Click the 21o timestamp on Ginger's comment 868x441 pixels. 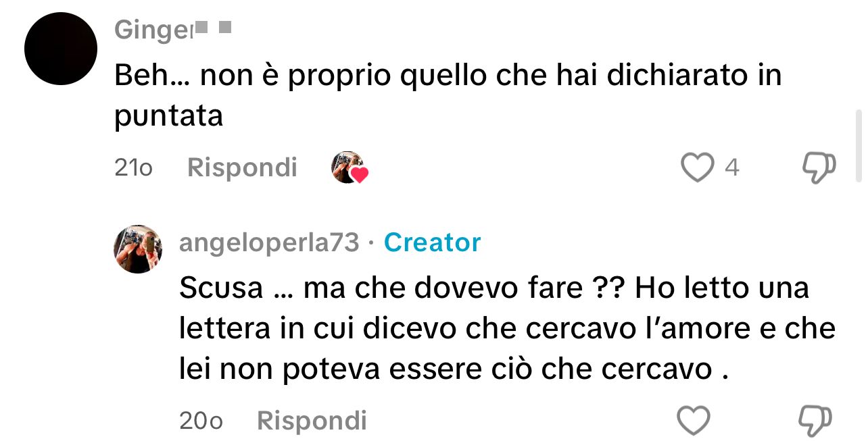point(133,168)
